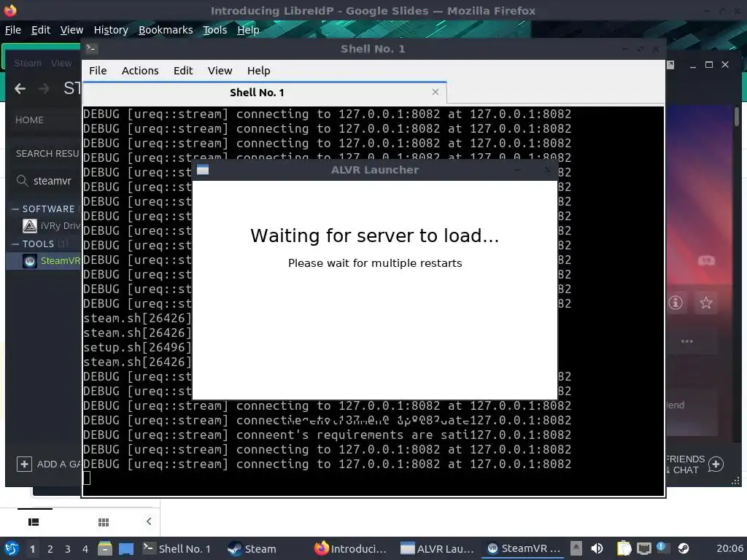Open the file manager launcher in panel

click(x=105, y=548)
